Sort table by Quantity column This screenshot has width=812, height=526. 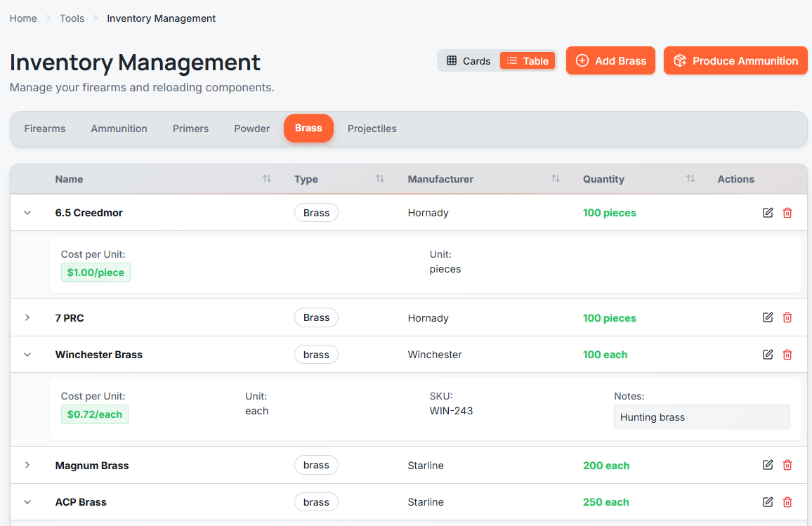pos(690,179)
